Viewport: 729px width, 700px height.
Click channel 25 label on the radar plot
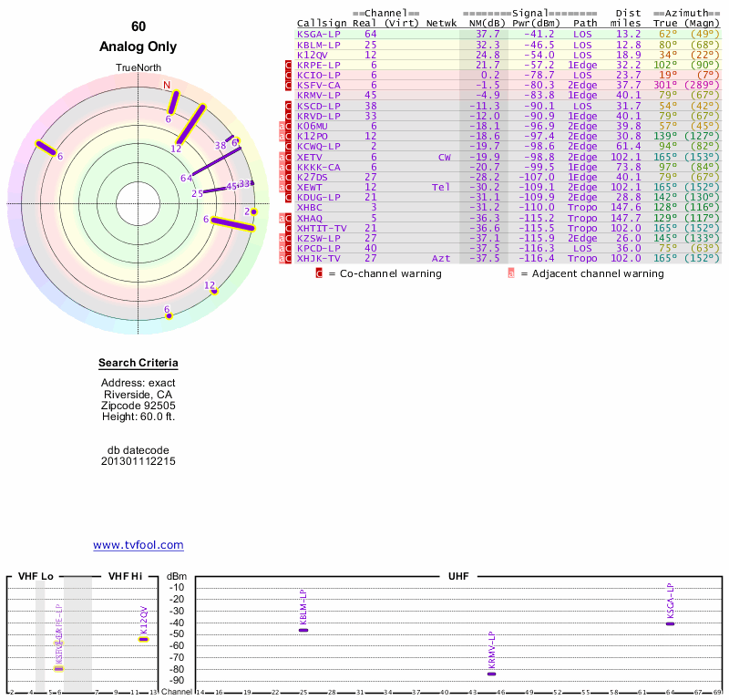(x=197, y=193)
